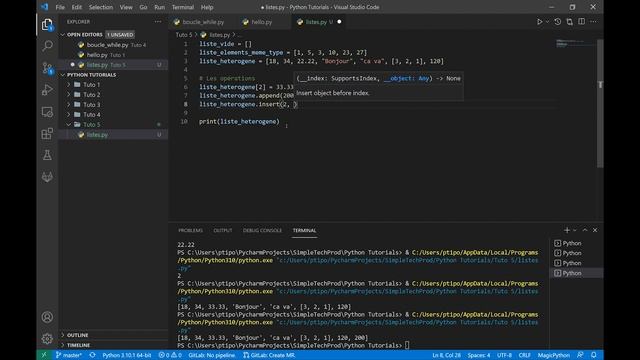Open the Run and Debug view
The height and width of the screenshot is (360, 640).
point(47,90)
